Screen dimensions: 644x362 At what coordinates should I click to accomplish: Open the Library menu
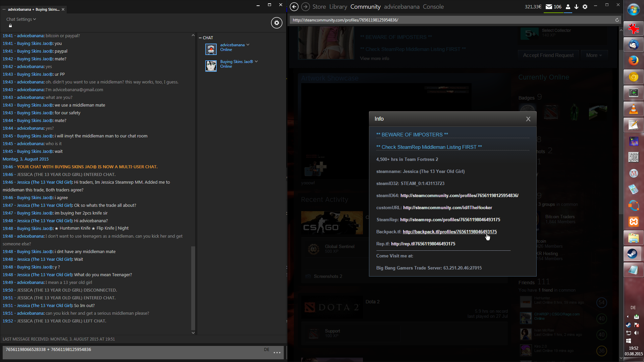[x=338, y=7]
